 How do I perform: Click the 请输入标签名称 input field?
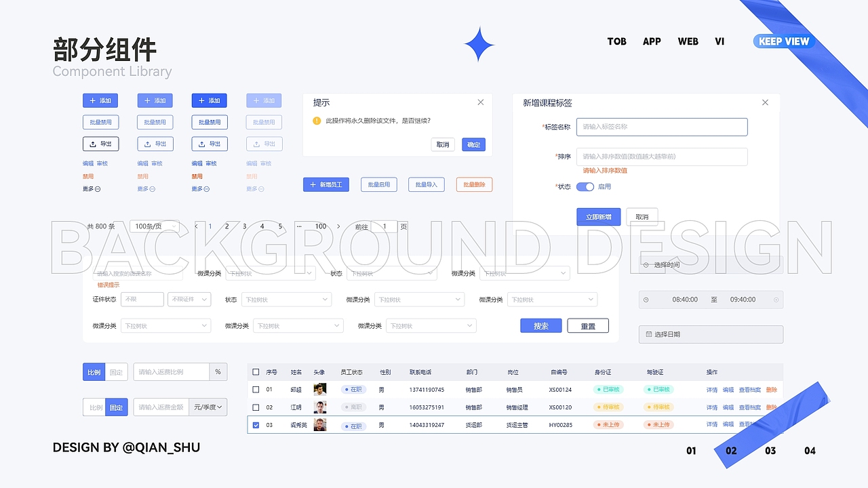[x=661, y=127]
